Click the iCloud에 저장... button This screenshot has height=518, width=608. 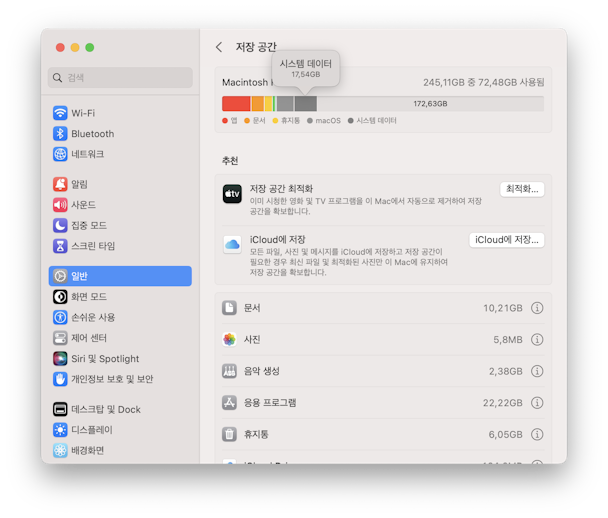tap(507, 240)
